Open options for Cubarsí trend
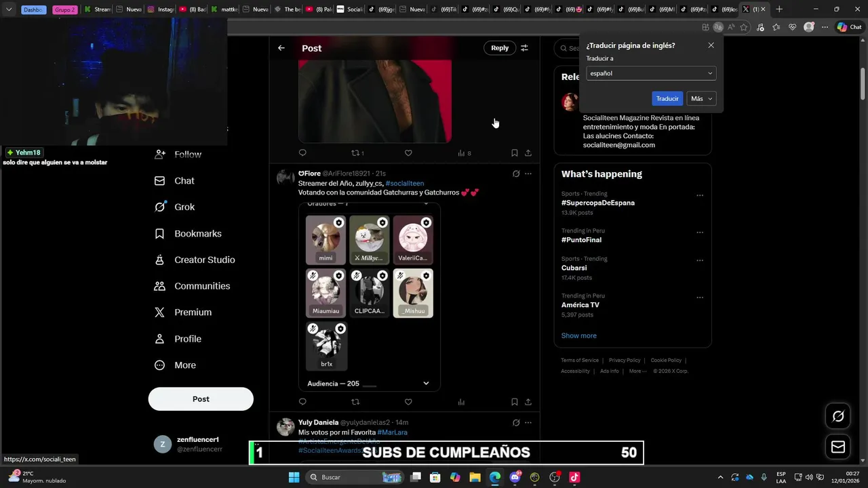Image resolution: width=868 pixels, height=488 pixels. tap(700, 260)
